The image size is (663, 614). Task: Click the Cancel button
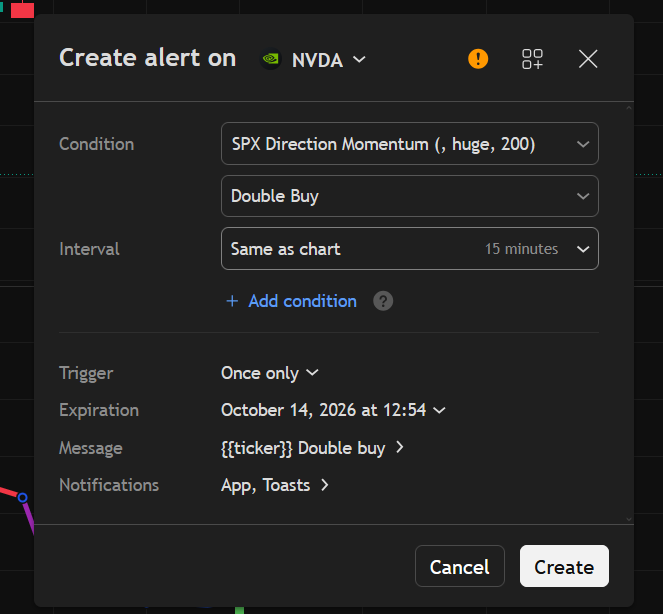pyautogui.click(x=460, y=566)
